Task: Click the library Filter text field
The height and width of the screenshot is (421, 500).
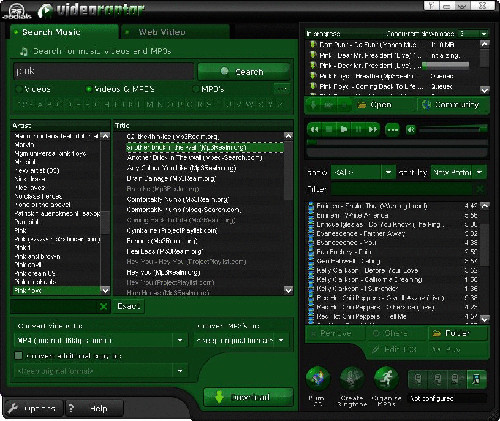Action: [402, 189]
